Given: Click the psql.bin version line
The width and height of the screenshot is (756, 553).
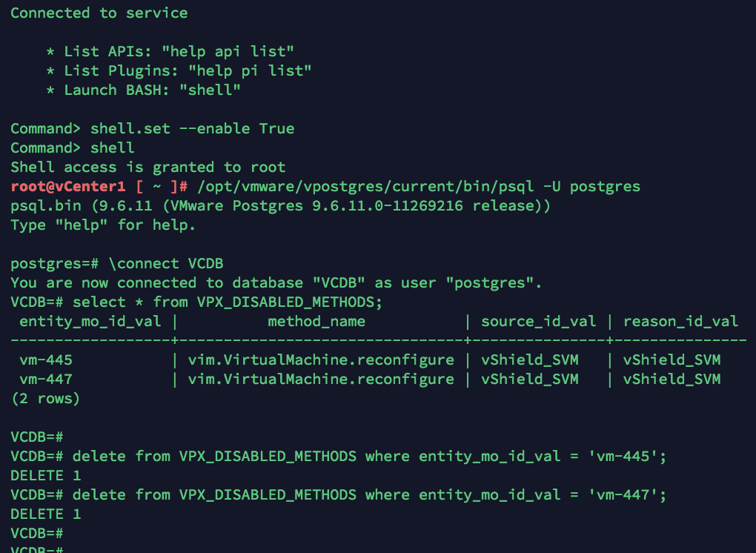Looking at the screenshot, I should pyautogui.click(x=280, y=206).
